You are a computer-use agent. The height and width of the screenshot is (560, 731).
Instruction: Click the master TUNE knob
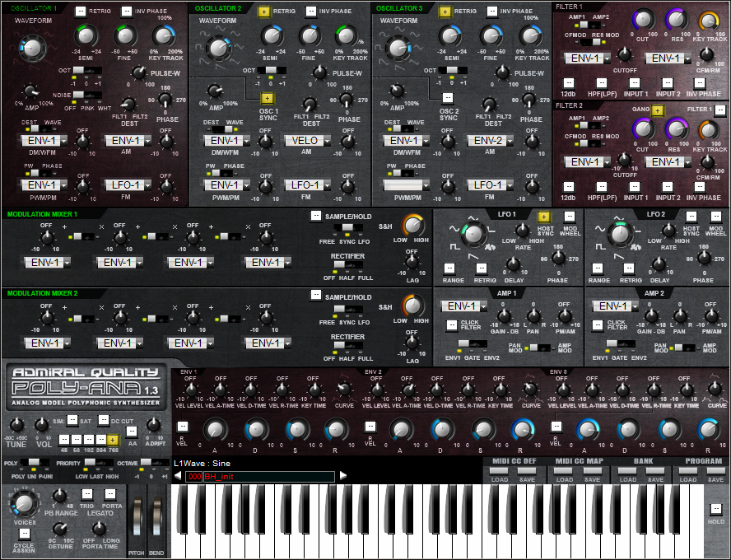tap(16, 425)
